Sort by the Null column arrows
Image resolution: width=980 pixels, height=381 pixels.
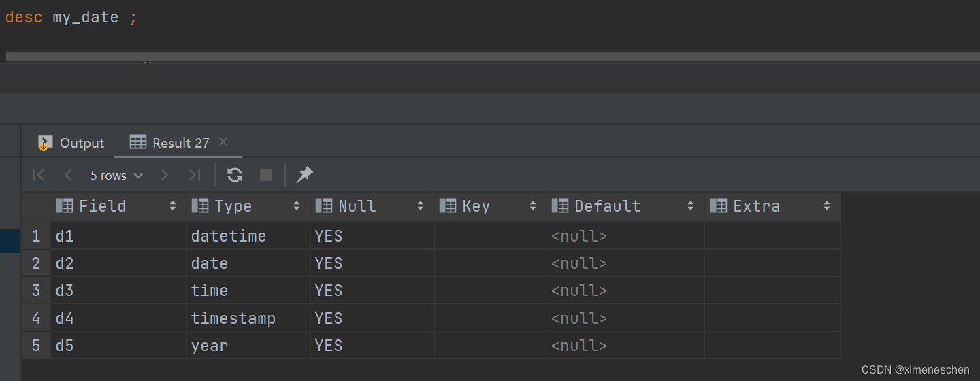pyautogui.click(x=421, y=206)
